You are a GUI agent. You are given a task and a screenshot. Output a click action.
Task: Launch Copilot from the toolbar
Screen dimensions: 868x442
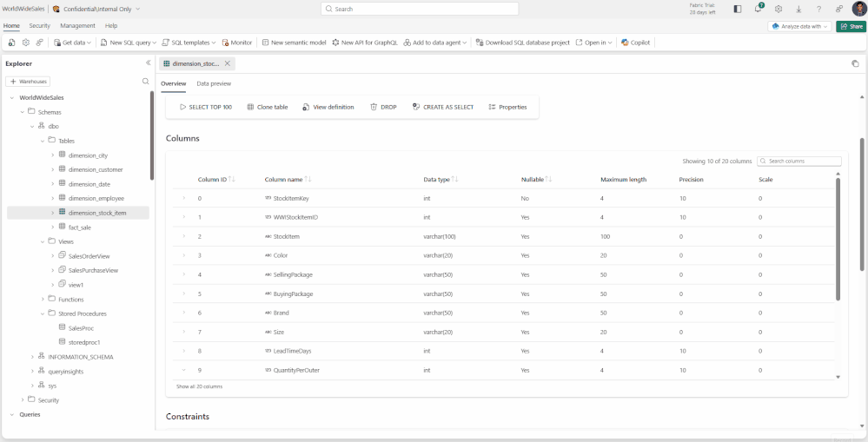[x=635, y=43]
